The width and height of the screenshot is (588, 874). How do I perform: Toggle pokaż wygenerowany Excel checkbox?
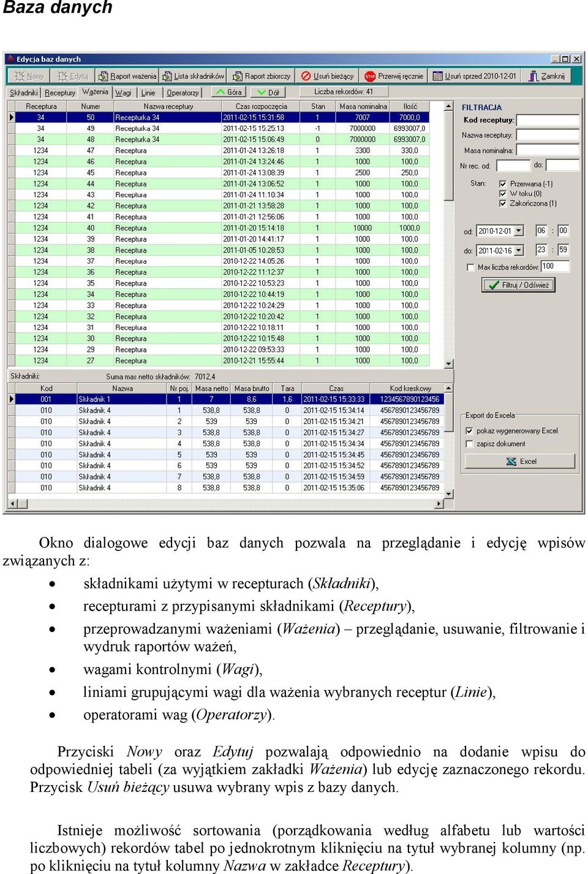tap(469, 431)
